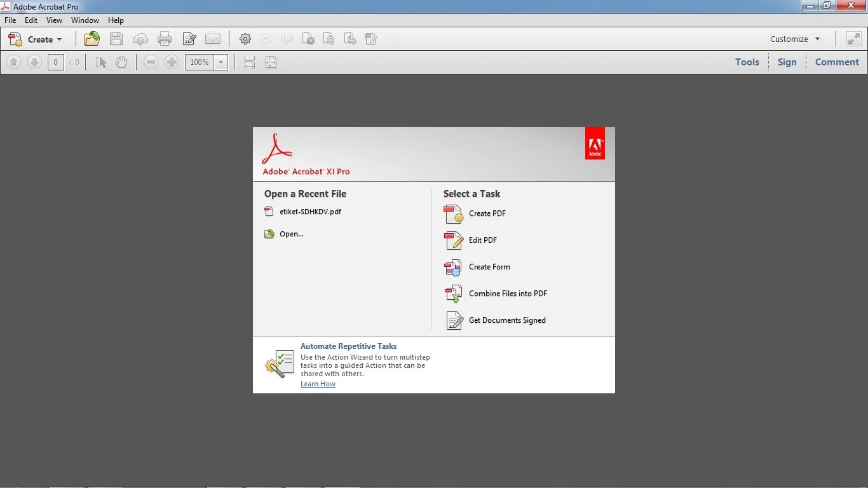The height and width of the screenshot is (488, 868).
Task: Click the Send email envelope icon
Action: [213, 39]
